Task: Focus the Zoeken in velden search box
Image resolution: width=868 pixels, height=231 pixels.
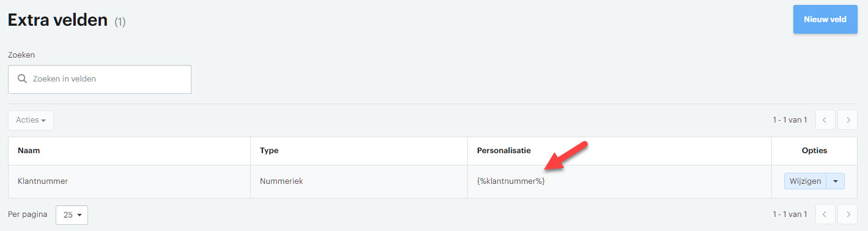Action: point(100,79)
